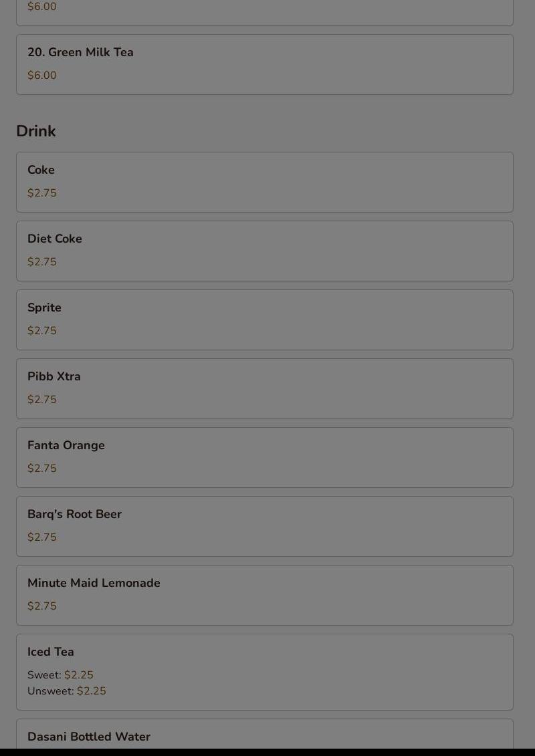Open the Dasani Bottled Water item

pyautogui.click(x=89, y=737)
